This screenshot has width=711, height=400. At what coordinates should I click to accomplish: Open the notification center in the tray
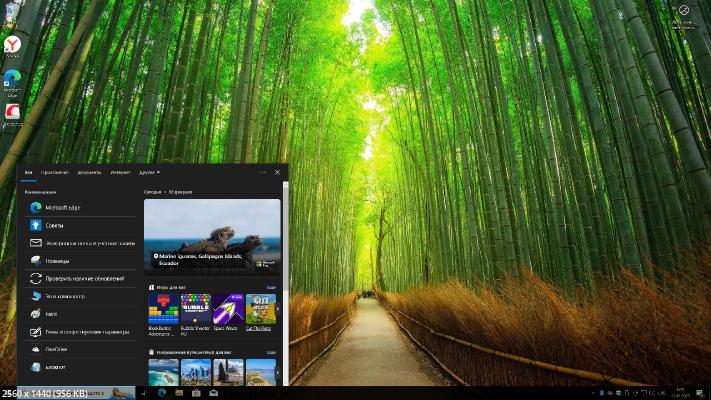click(700, 393)
